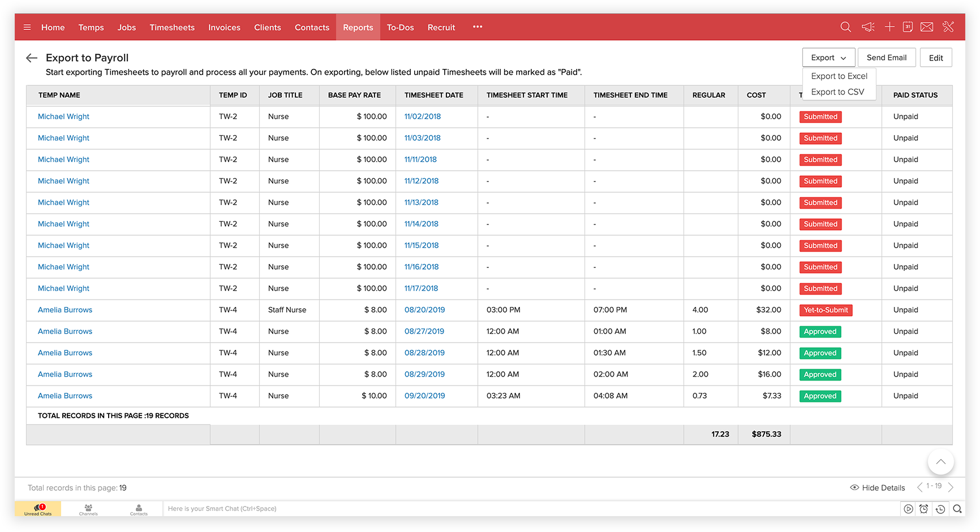Viewport: 980px width, 532px height.
Task: Open the announcements megaphone icon
Action: [868, 27]
